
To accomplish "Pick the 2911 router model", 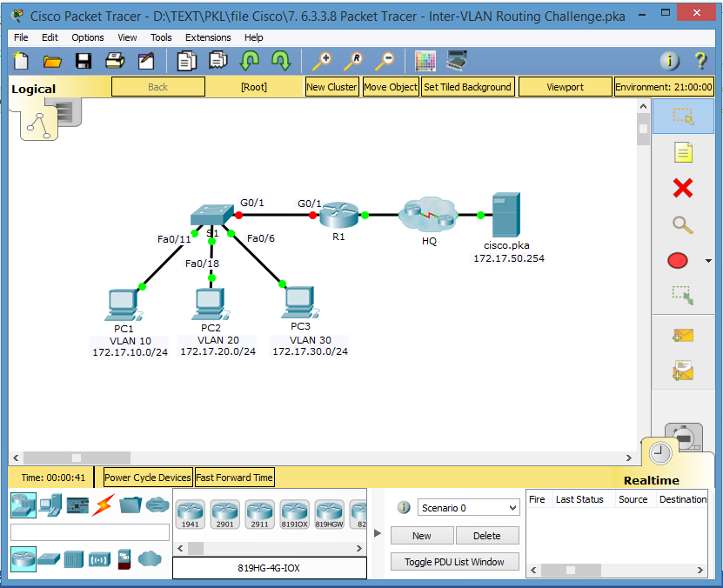I will click(x=259, y=514).
